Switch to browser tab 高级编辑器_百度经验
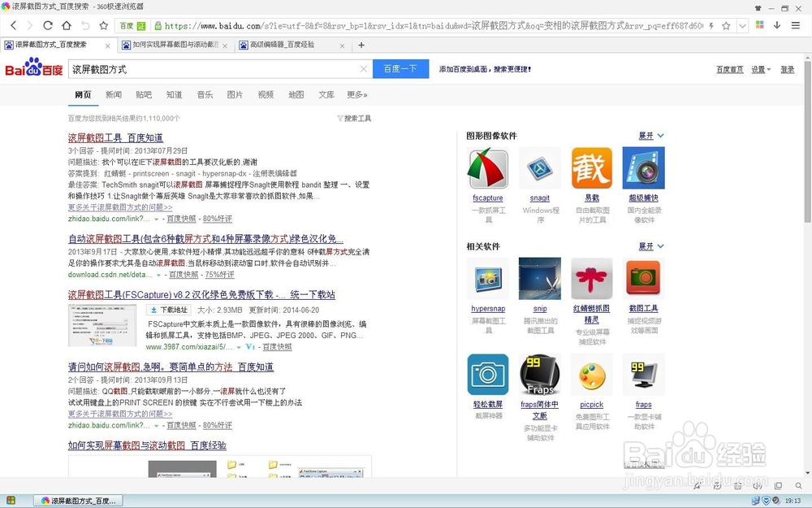Screen dimensions: 812x508 292,45
